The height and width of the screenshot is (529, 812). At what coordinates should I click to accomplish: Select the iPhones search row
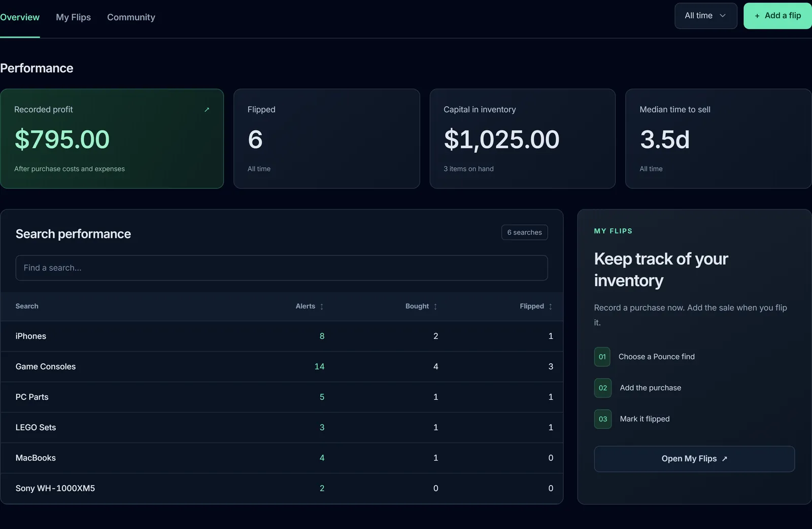(282, 336)
